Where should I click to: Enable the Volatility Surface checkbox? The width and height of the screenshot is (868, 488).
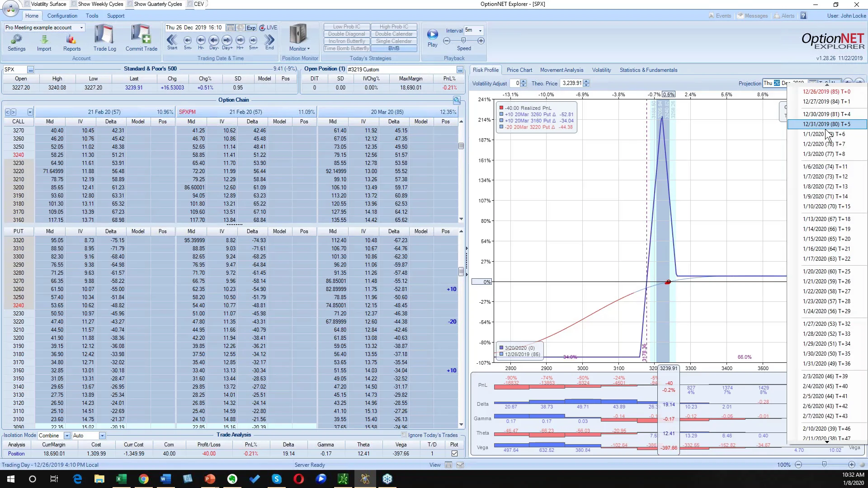coord(27,4)
